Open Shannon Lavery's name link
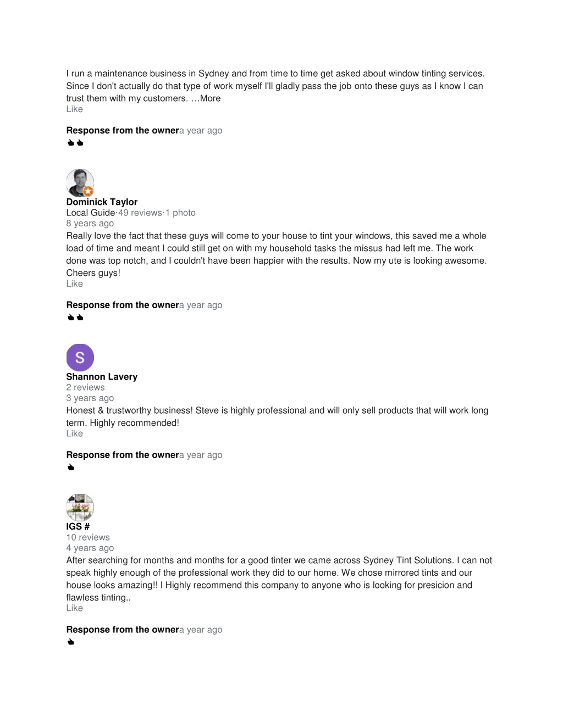 pyautogui.click(x=102, y=376)
